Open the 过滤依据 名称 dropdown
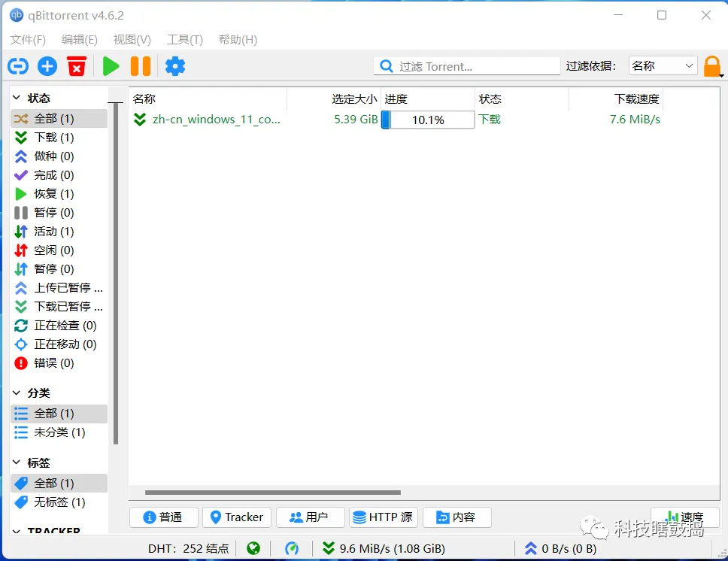The height and width of the screenshot is (561, 728). [663, 66]
